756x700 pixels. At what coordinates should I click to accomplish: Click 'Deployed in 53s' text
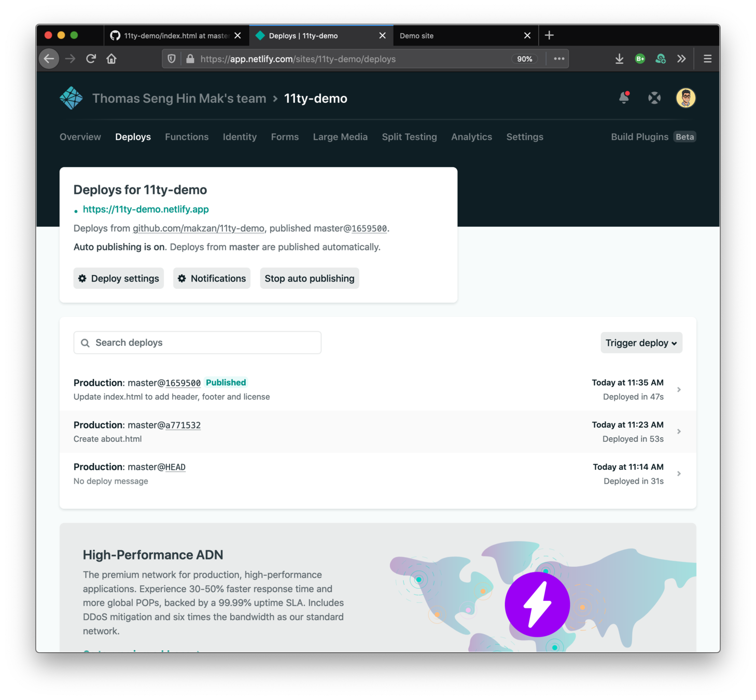(x=633, y=439)
